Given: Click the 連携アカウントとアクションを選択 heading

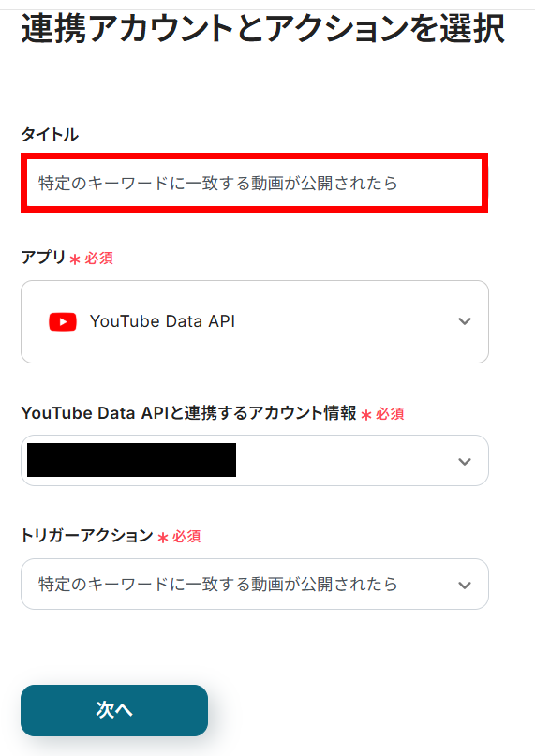Looking at the screenshot, I should point(263,29).
